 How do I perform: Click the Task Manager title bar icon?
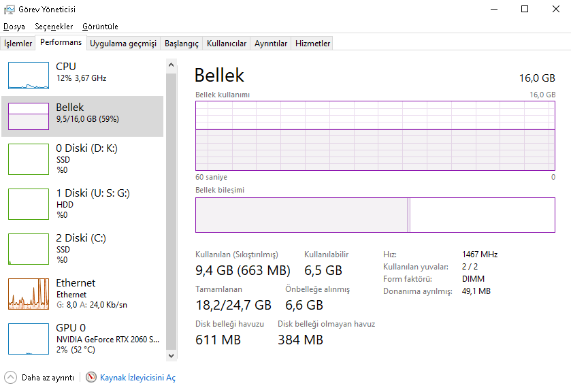click(x=9, y=10)
